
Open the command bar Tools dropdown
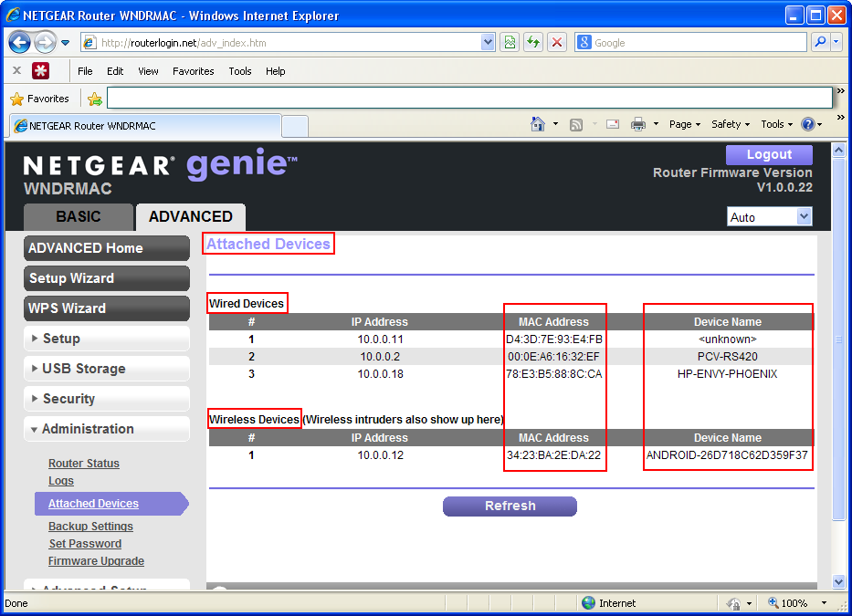coord(776,124)
